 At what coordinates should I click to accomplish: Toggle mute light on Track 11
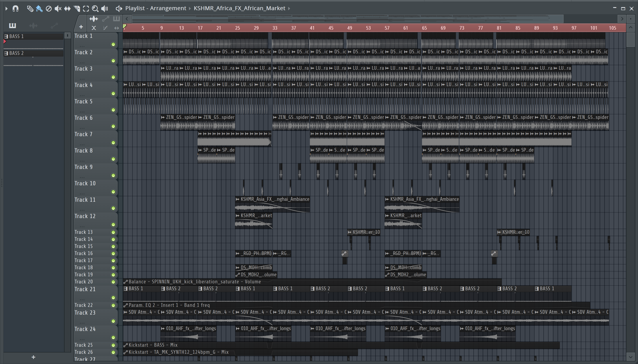(x=113, y=208)
